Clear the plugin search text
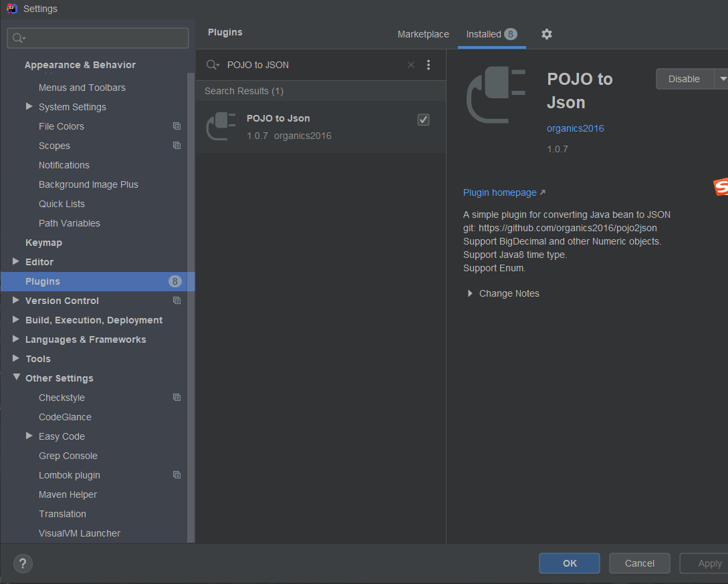This screenshot has height=584, width=728. (x=411, y=65)
